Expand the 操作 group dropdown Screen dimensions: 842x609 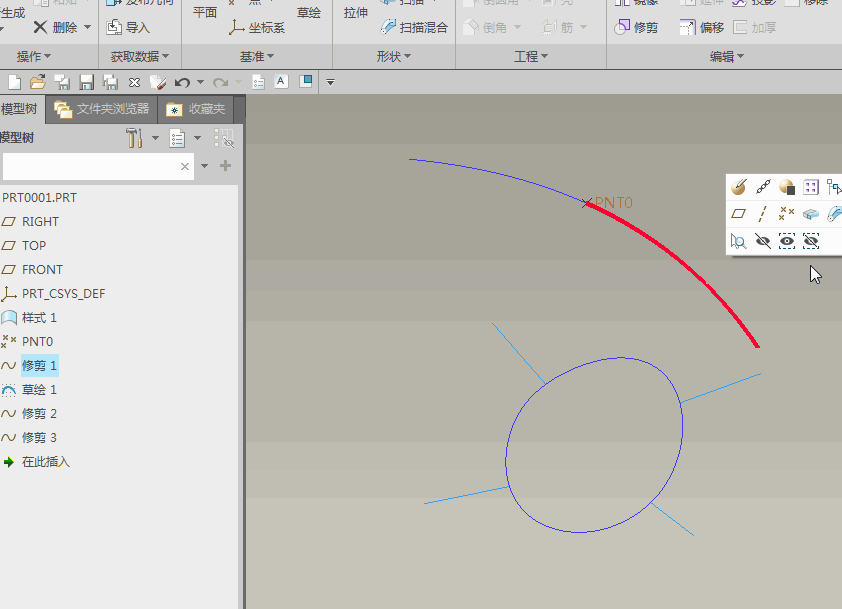tap(34, 56)
